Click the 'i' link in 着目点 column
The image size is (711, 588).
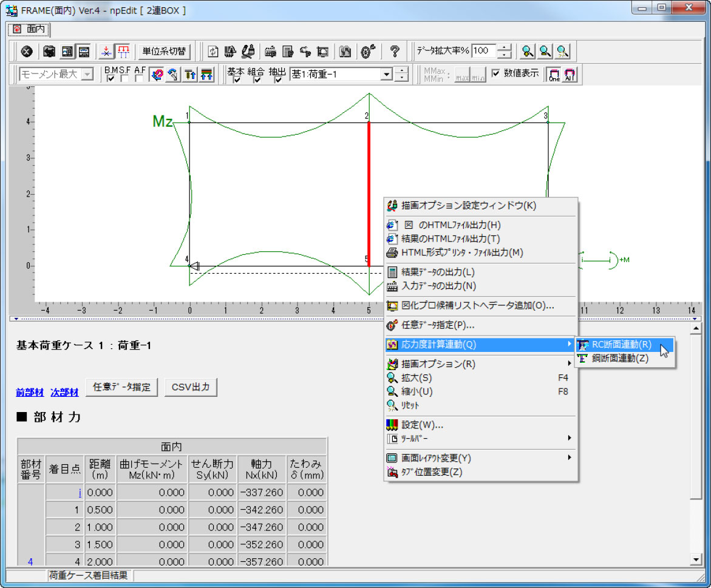[80, 492]
